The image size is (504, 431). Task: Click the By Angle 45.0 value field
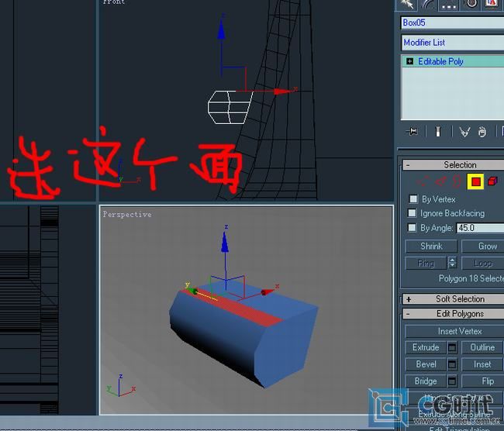480,228
